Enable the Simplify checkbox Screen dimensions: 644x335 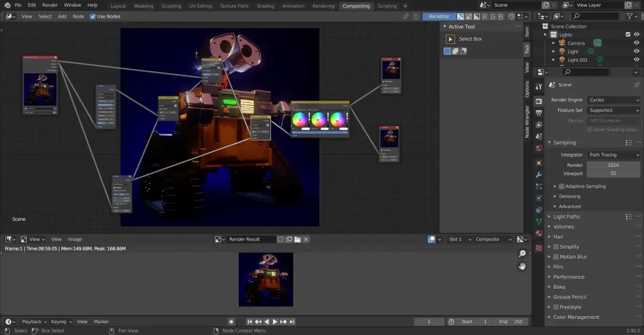click(556, 247)
